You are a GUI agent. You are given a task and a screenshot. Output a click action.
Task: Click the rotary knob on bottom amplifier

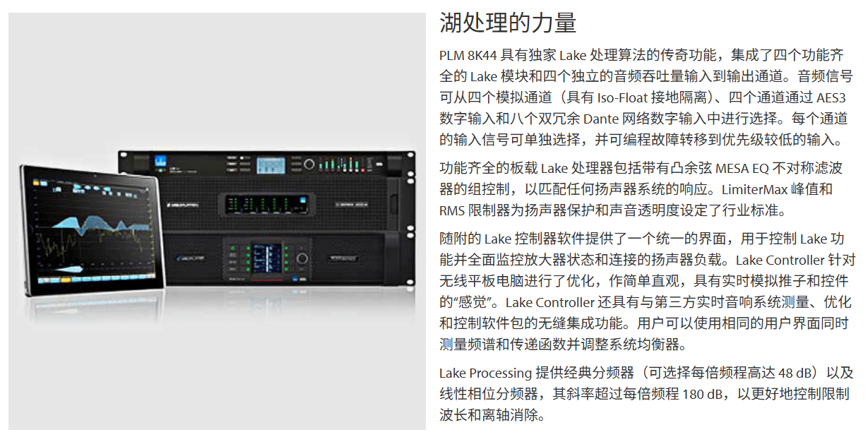pyautogui.click(x=302, y=258)
